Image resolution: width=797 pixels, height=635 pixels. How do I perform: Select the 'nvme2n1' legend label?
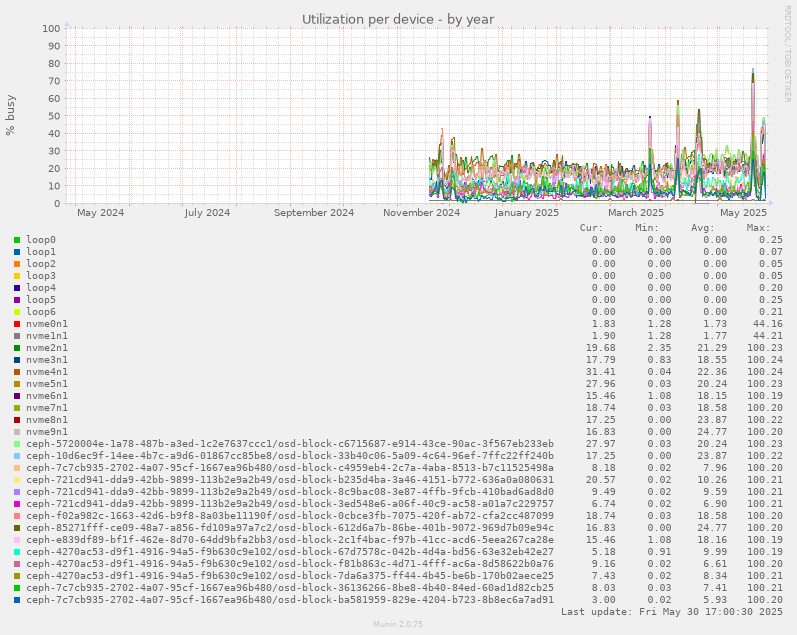(x=47, y=348)
